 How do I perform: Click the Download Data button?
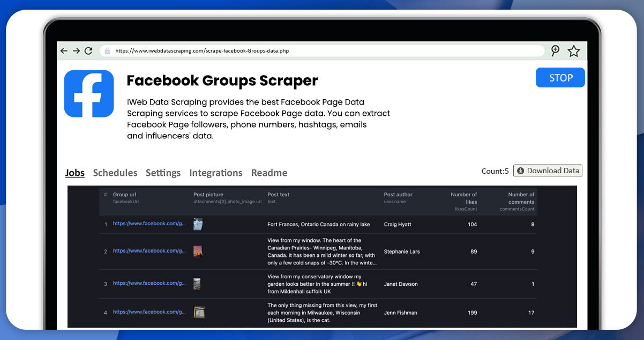coord(548,171)
